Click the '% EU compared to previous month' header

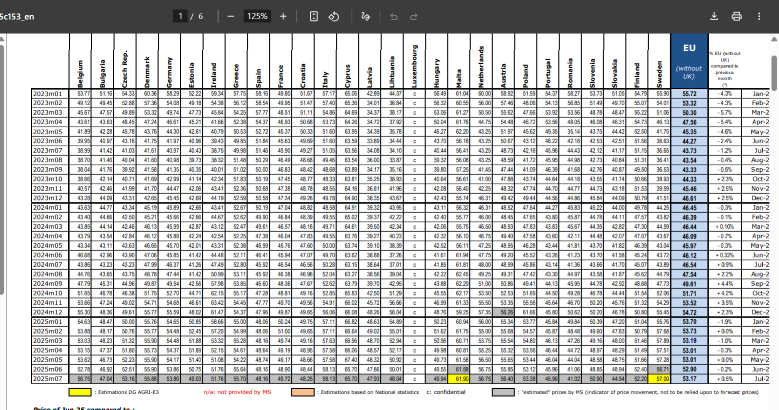[x=724, y=69]
